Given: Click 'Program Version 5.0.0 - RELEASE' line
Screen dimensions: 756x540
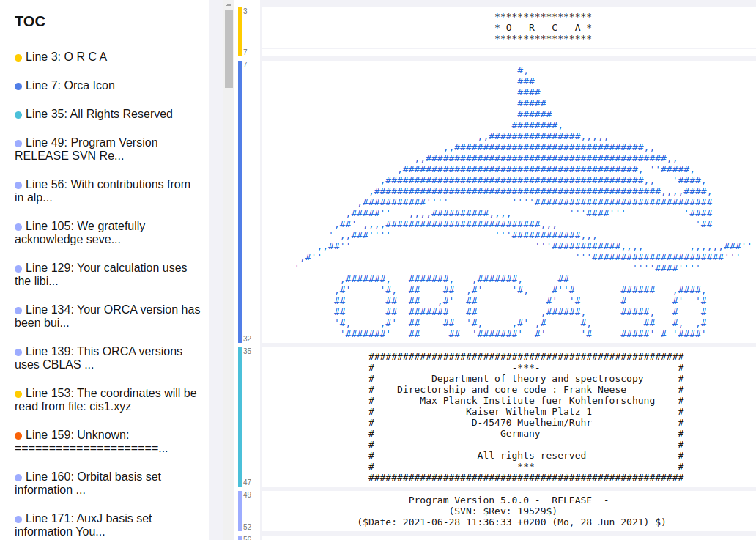Looking at the screenshot, I should coord(508,500).
